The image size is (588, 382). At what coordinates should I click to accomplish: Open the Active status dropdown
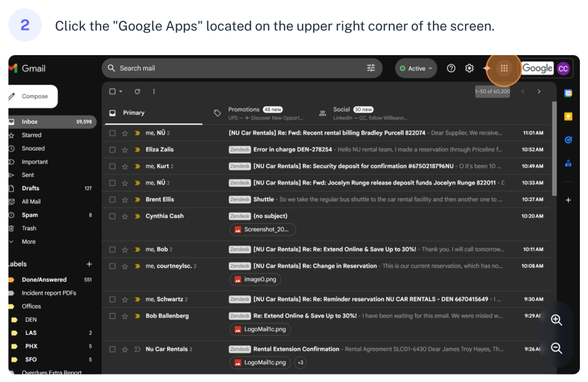click(x=416, y=68)
